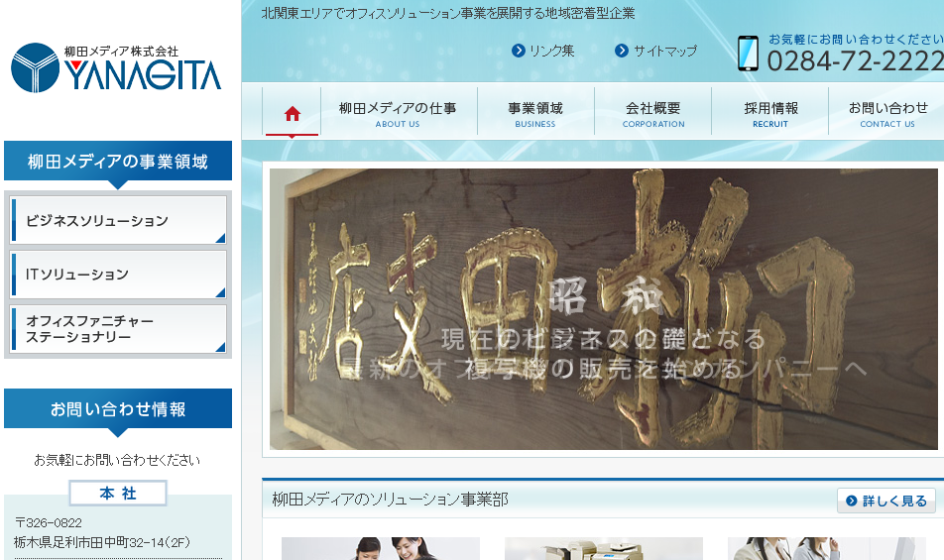Viewport: 944px width, 560px height.
Task: Click blue corner triangle on ITソリューション
Action: 220,291
